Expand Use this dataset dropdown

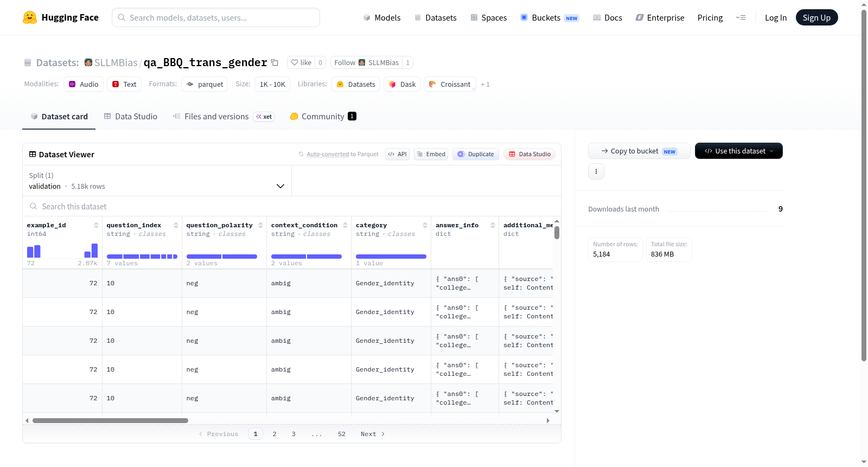point(739,151)
